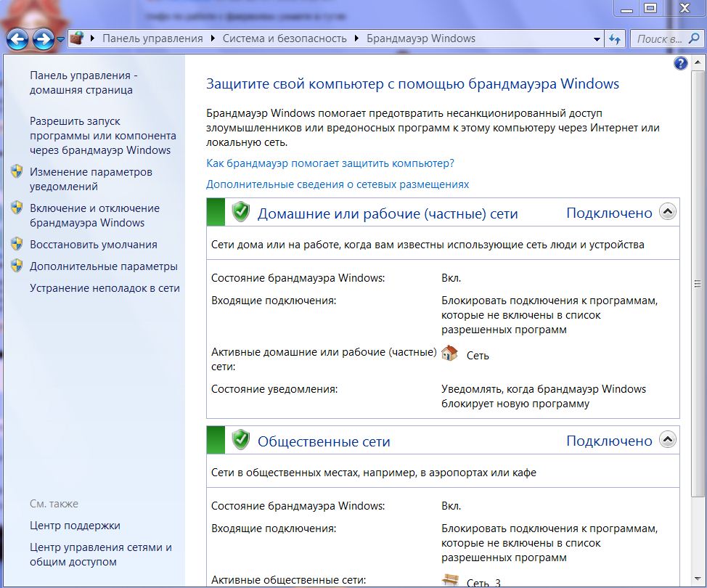Click Подключено status of private networks
This screenshot has width=707, height=588.
click(x=609, y=213)
